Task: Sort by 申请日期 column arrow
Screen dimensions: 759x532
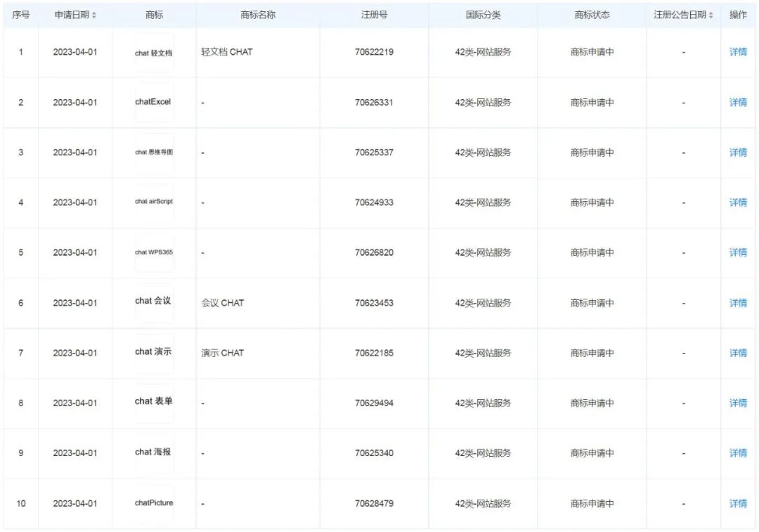Action: [94, 15]
